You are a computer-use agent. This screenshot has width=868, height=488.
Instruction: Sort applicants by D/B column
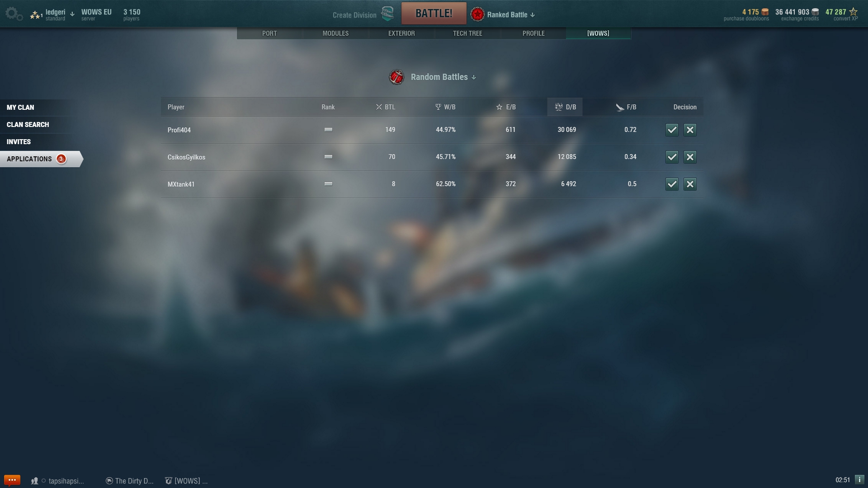565,107
